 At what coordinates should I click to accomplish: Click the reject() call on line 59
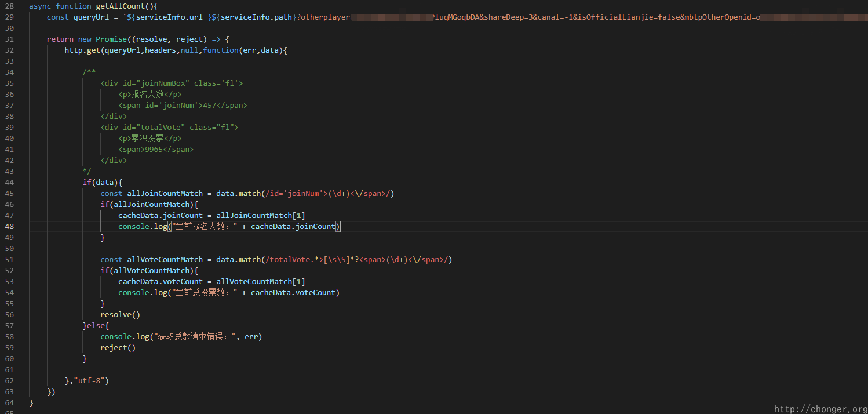click(x=118, y=347)
